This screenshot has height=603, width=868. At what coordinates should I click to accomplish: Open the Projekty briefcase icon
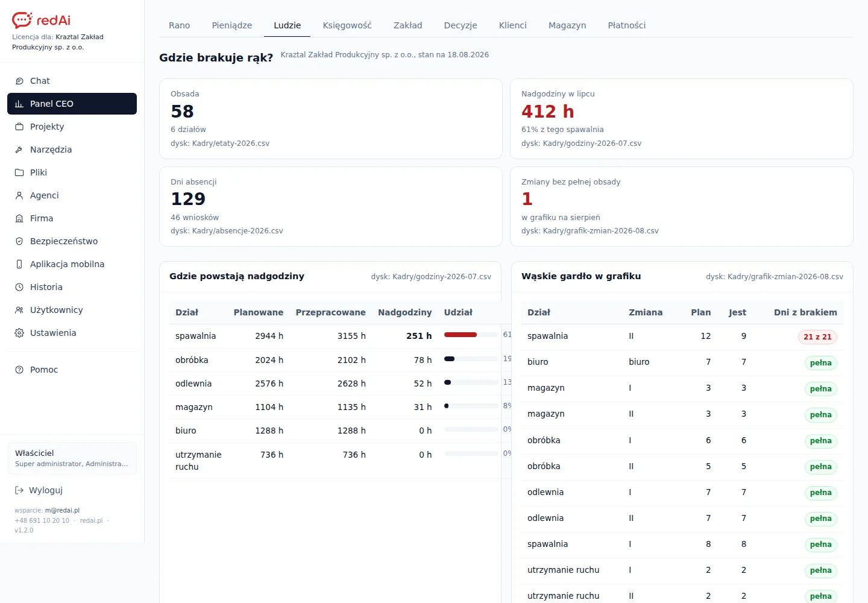[x=19, y=127]
